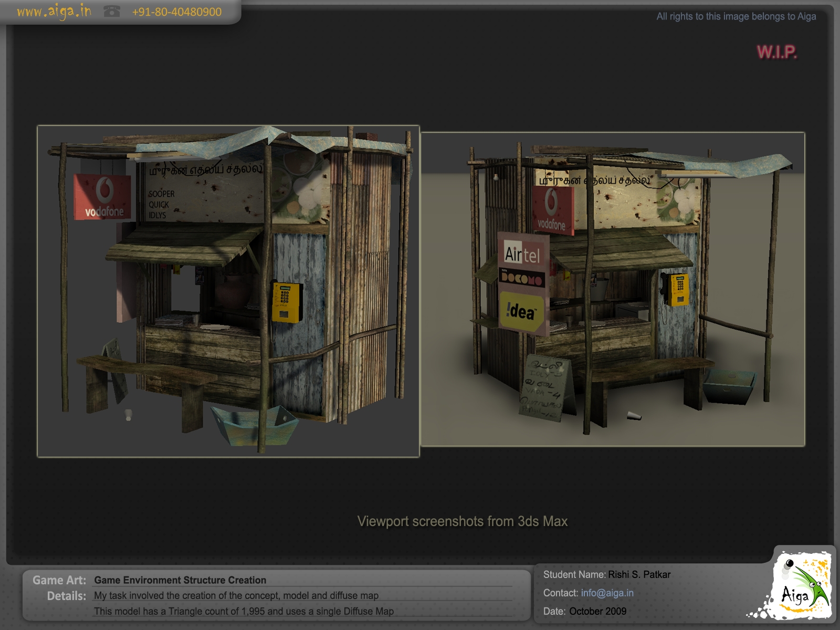The width and height of the screenshot is (840, 630).
Task: Select the 'Game Environment Structure Creation' title
Action: coord(180,580)
